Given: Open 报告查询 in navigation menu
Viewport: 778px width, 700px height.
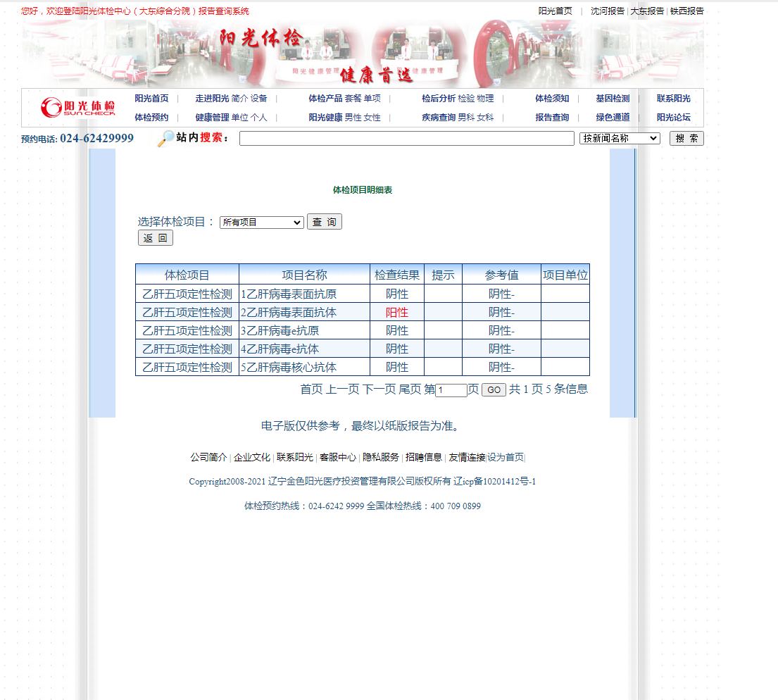Looking at the screenshot, I should (552, 118).
